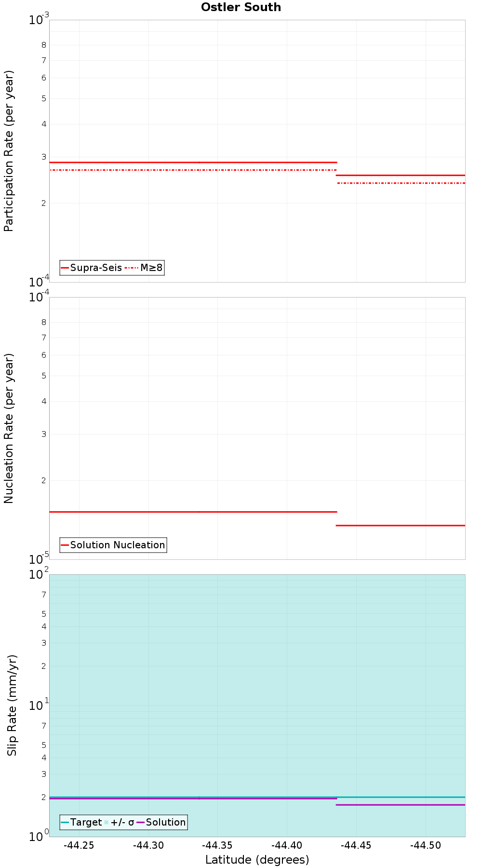Click the Latitude (degrees) axis label

[257, 859]
